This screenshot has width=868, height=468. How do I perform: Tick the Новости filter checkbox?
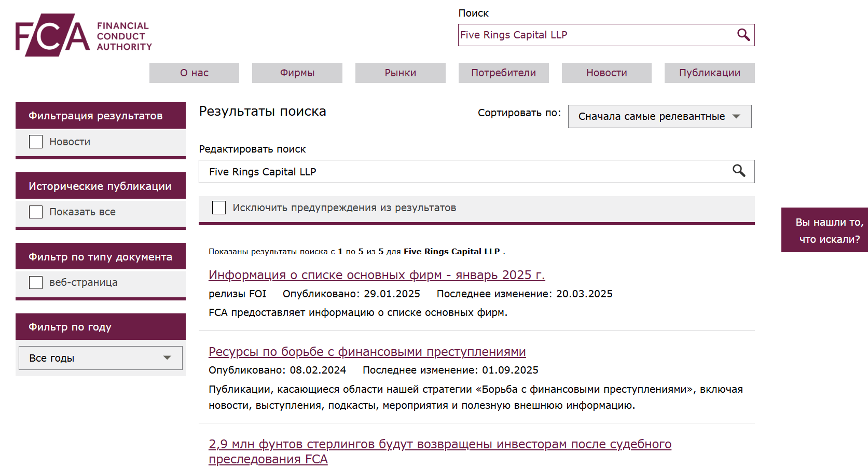[36, 142]
